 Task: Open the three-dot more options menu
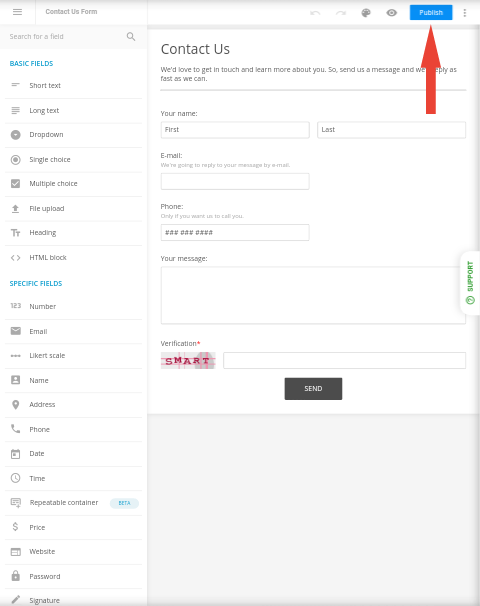465,13
